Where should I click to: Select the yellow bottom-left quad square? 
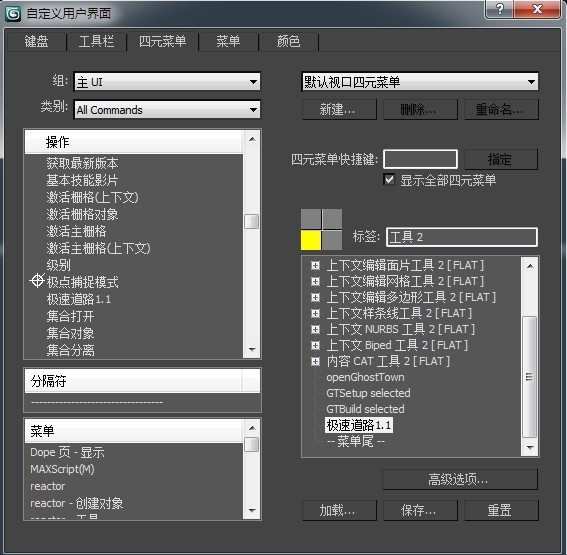coord(311,240)
